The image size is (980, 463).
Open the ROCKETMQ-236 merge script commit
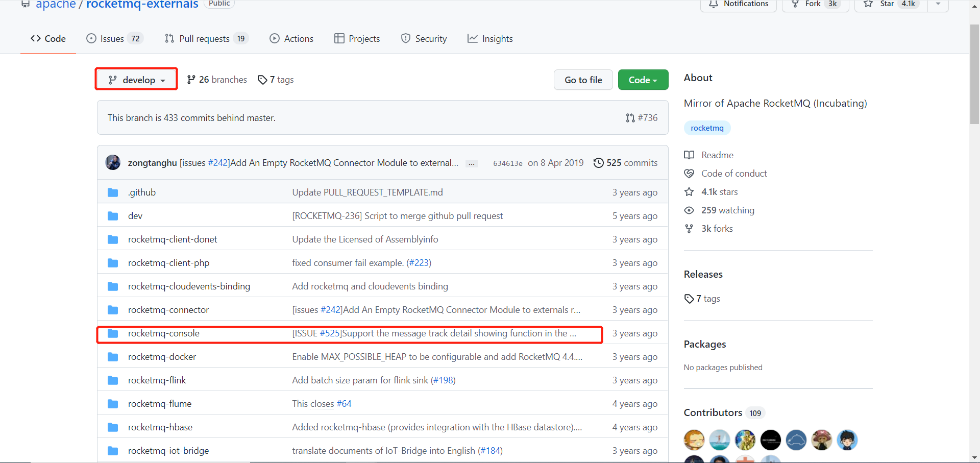click(398, 216)
